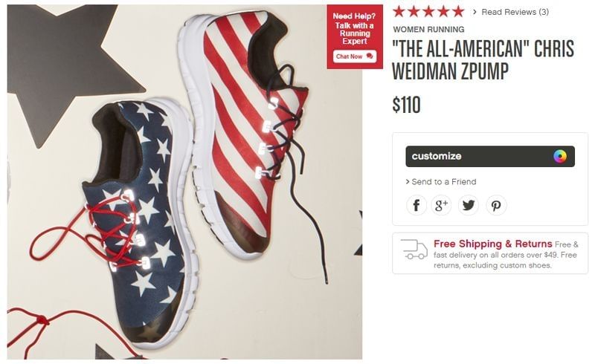595x364 pixels.
Task: Open the Women Running category
Action: point(428,30)
